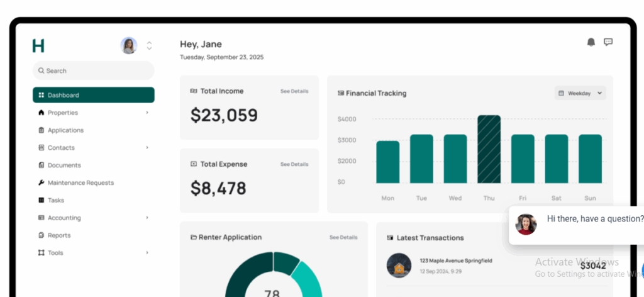Open notifications bell icon
644x297 pixels.
click(591, 42)
